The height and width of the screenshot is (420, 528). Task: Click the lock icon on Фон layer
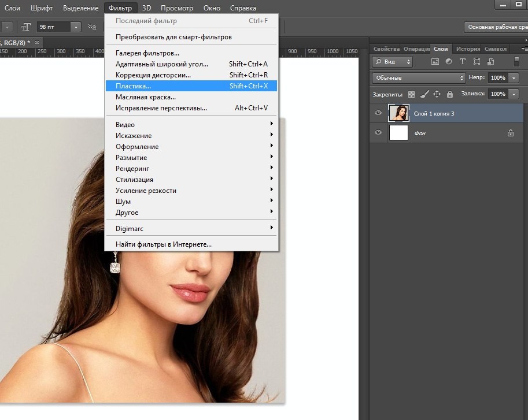(511, 133)
